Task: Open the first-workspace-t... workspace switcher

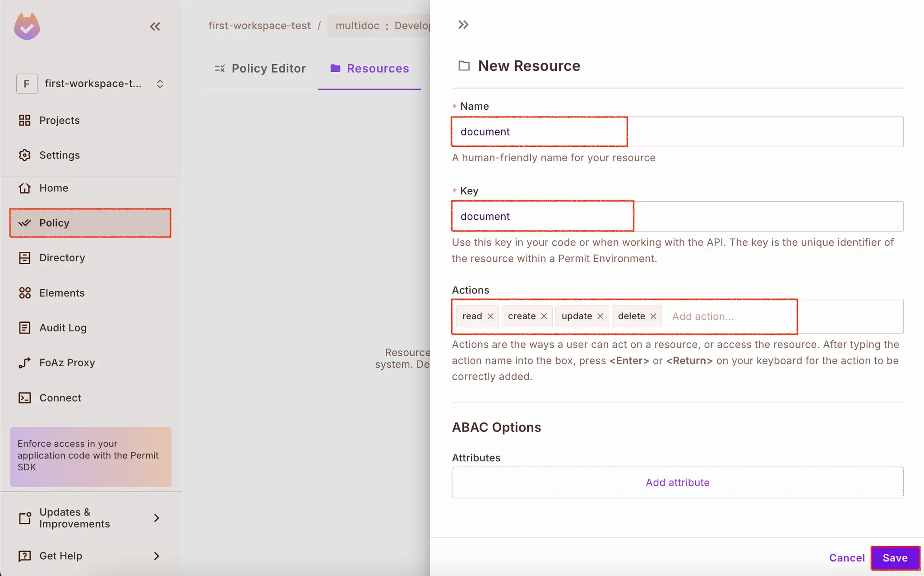Action: [x=90, y=84]
